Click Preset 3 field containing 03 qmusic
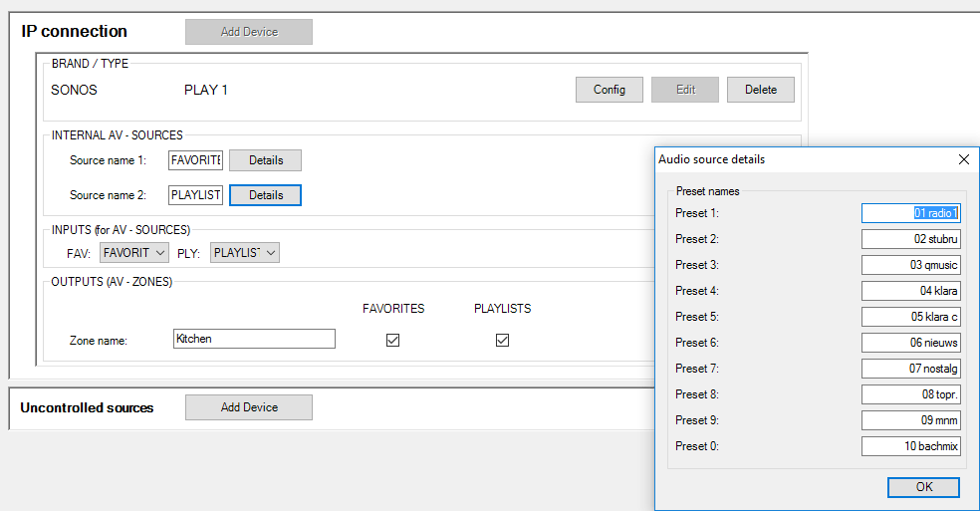 tap(910, 265)
